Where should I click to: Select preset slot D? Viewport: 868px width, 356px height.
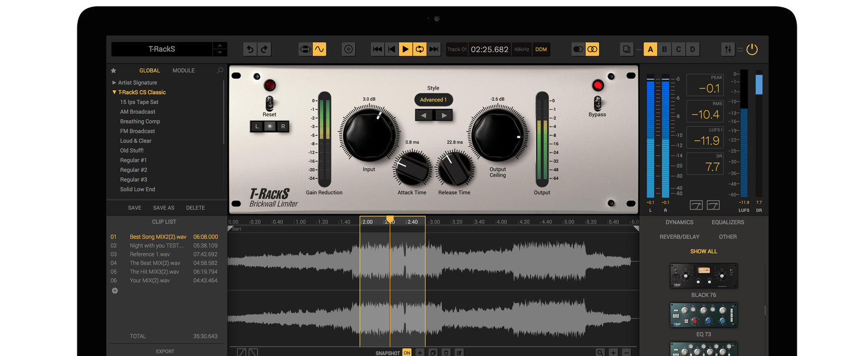click(693, 49)
